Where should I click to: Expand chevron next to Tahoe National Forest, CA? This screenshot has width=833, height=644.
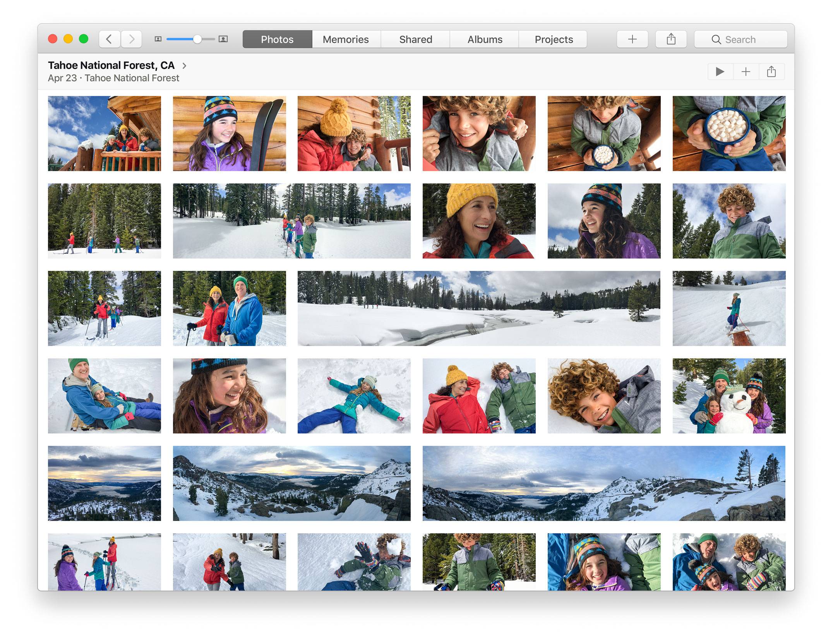[x=185, y=66]
